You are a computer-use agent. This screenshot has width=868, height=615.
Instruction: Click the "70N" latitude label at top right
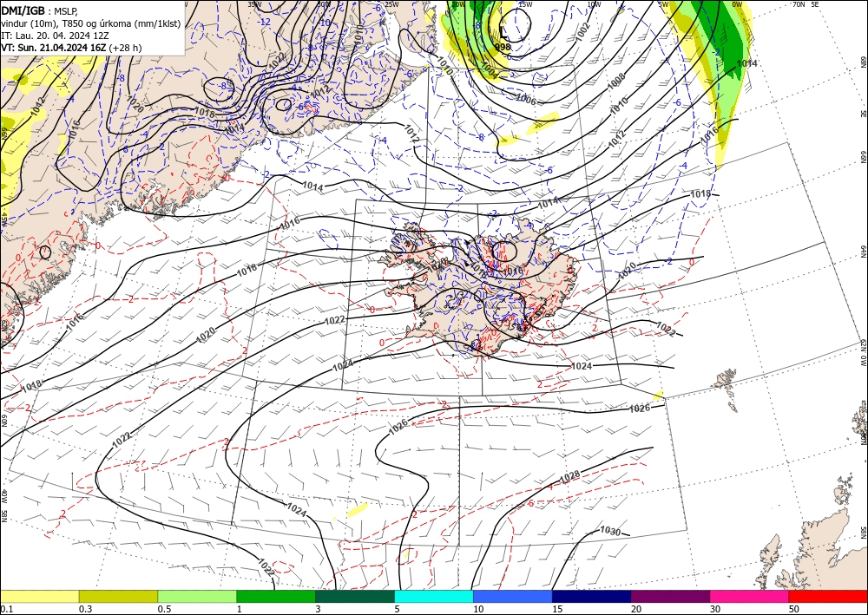(x=799, y=4)
